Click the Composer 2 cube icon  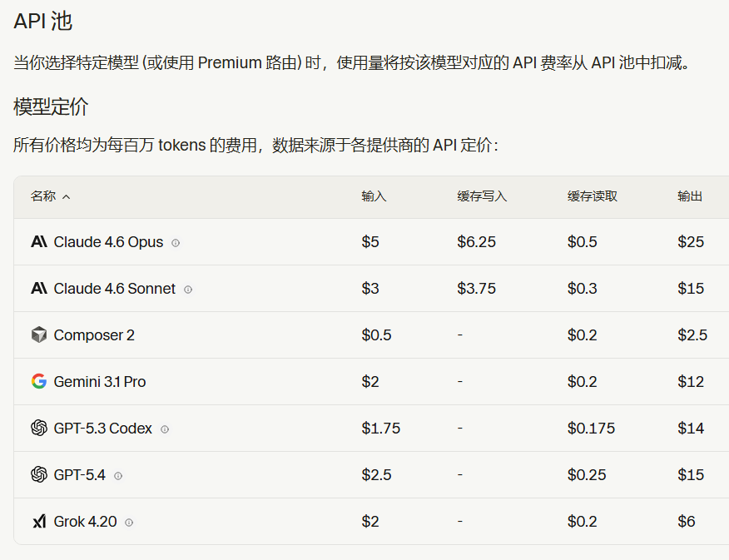(39, 335)
